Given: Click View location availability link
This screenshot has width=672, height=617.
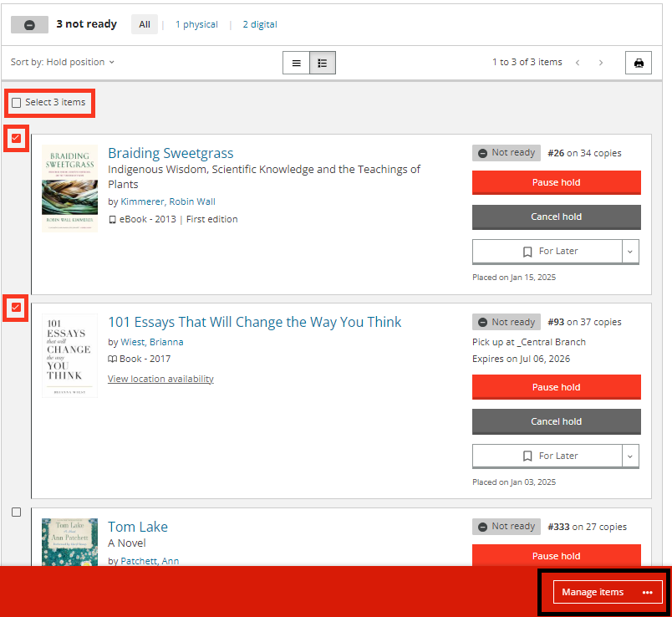Looking at the screenshot, I should [160, 379].
